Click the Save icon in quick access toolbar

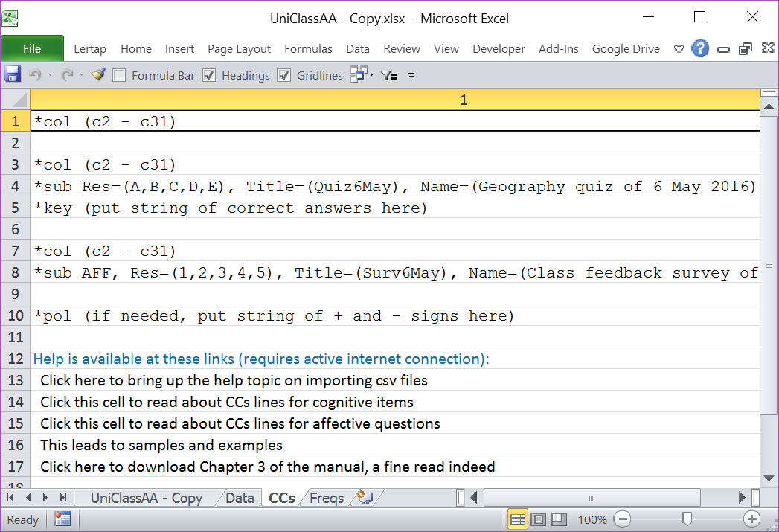[13, 74]
